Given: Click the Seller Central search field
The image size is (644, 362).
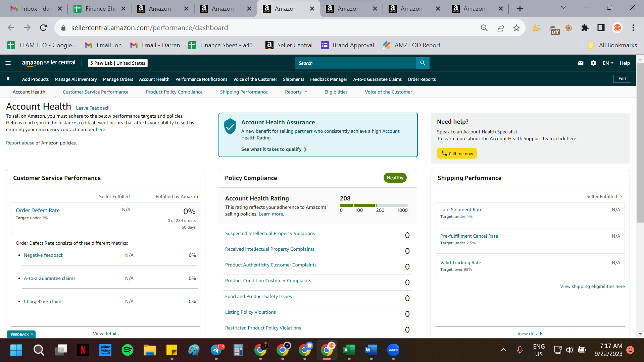Looking at the screenshot, I should coord(355,63).
